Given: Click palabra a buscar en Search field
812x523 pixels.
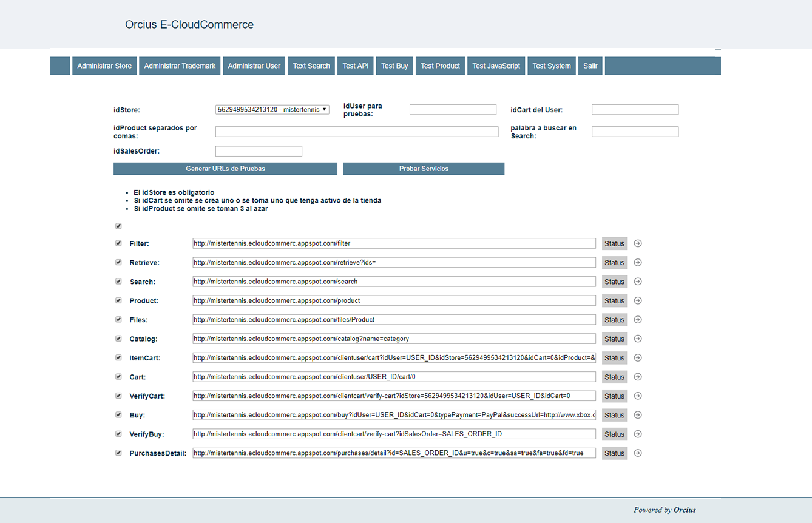Looking at the screenshot, I should 635,131.
